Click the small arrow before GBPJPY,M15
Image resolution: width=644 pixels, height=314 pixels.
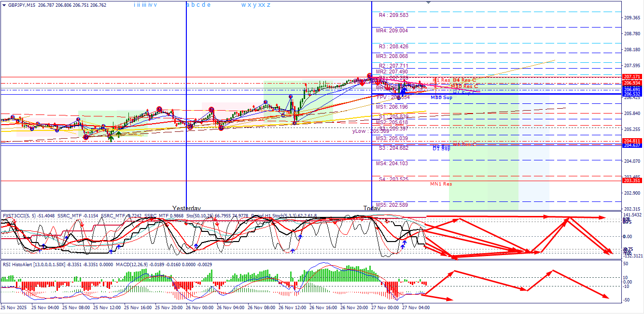(4, 5)
